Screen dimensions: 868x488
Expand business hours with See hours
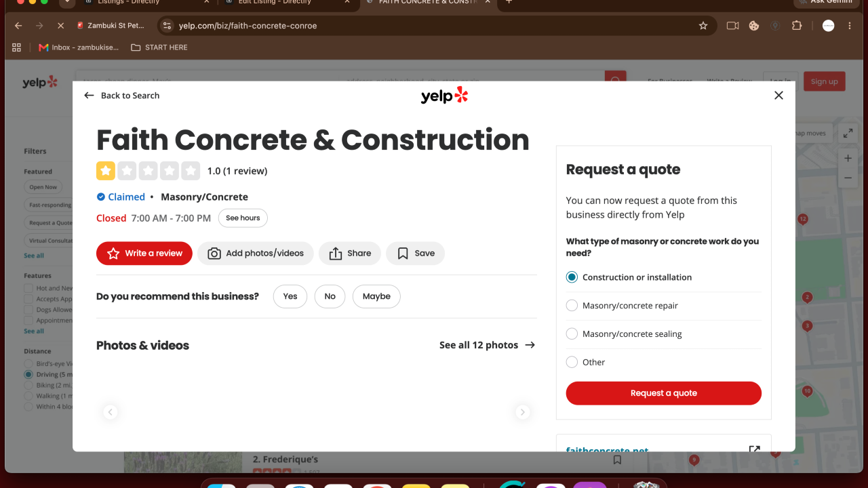pos(243,218)
